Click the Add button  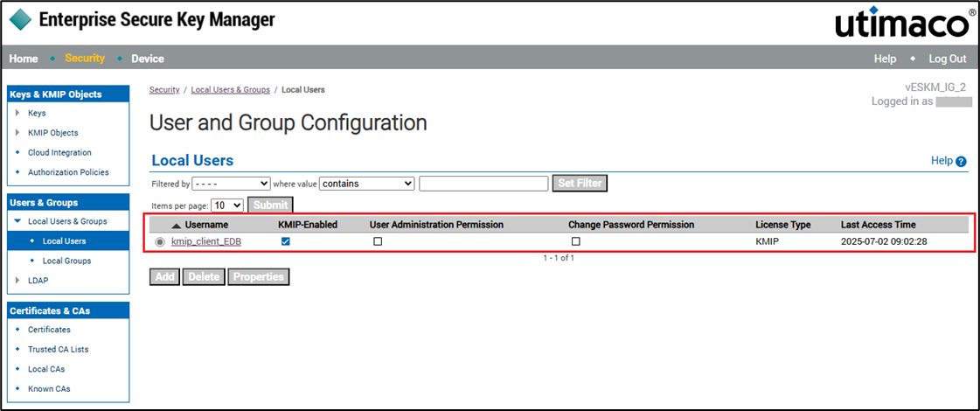(165, 276)
